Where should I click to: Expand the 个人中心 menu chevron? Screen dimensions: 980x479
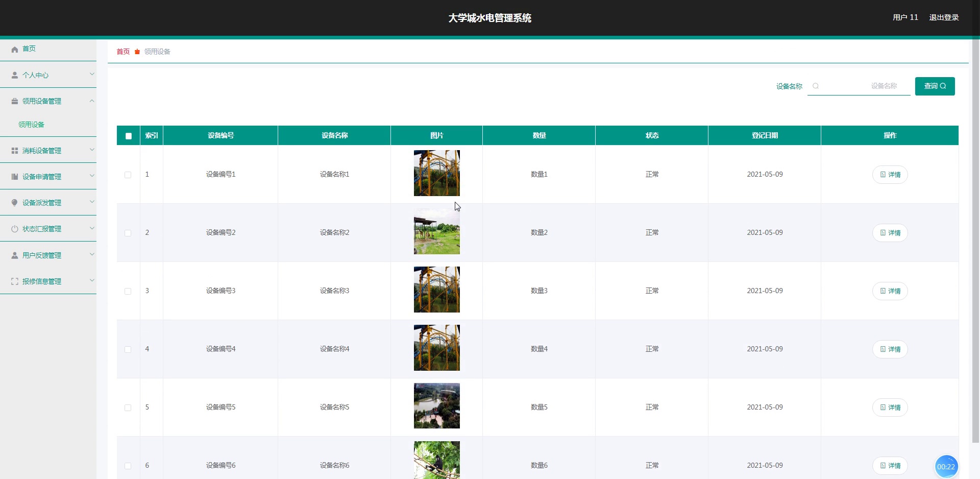pyautogui.click(x=92, y=74)
